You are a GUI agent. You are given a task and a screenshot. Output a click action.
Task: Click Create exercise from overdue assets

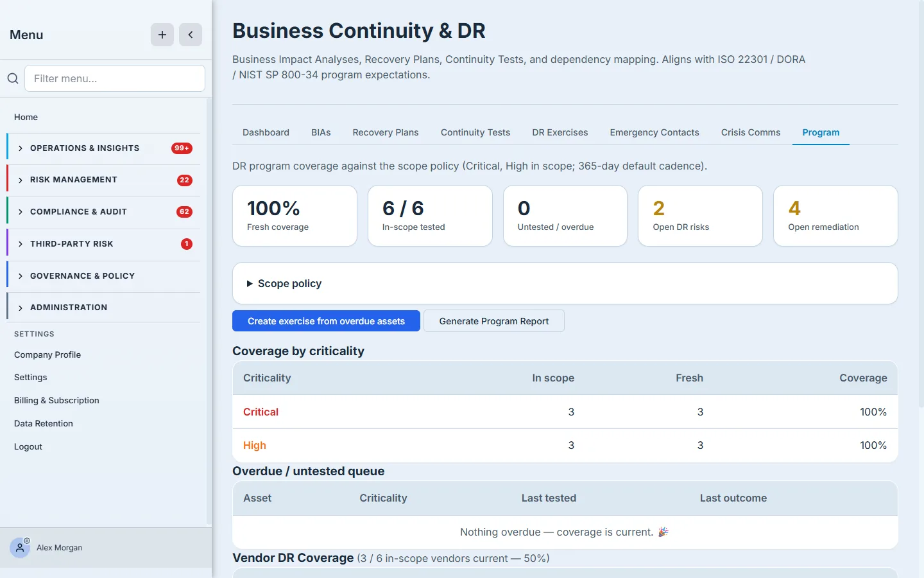pyautogui.click(x=326, y=321)
